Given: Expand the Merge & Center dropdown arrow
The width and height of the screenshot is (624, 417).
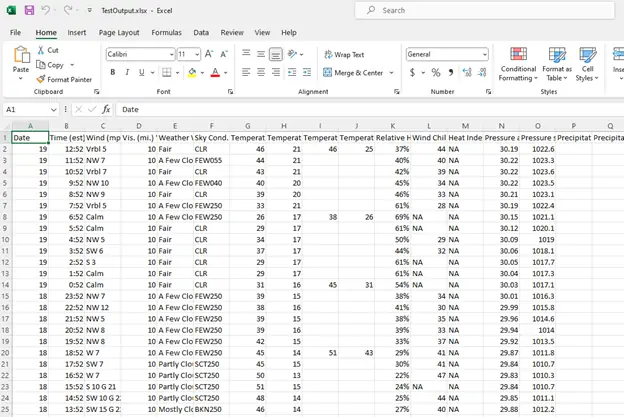Looking at the screenshot, I should coord(391,73).
